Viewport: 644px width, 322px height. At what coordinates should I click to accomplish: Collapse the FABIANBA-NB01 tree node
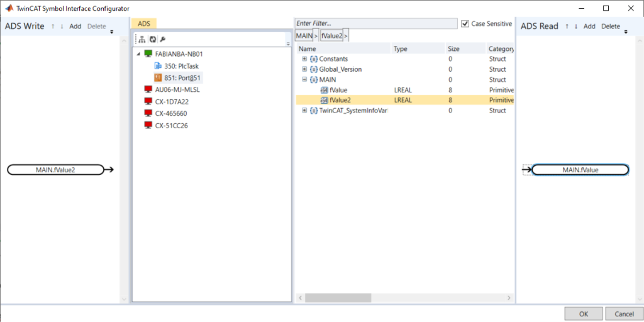coord(138,54)
